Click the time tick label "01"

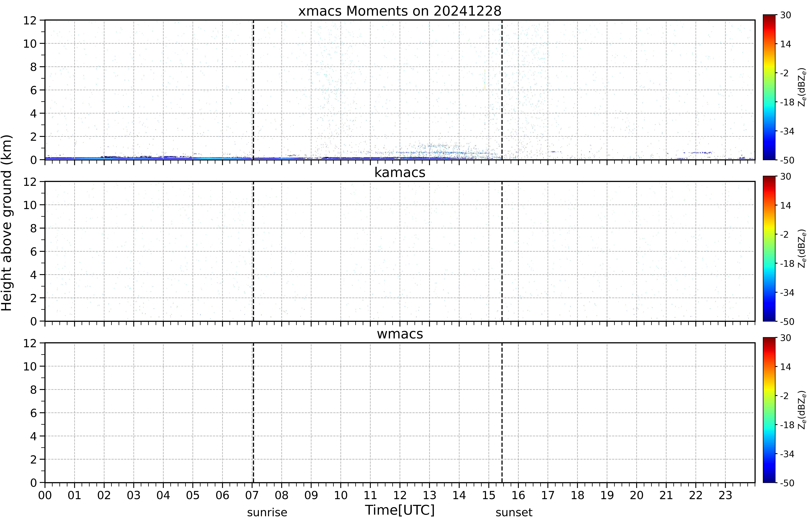(74, 495)
